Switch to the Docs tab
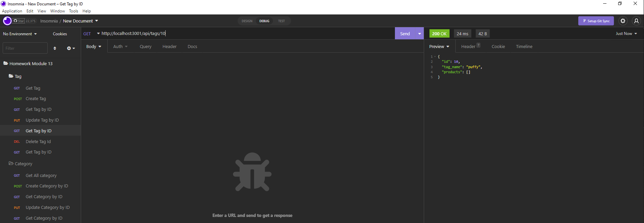 pyautogui.click(x=192, y=46)
